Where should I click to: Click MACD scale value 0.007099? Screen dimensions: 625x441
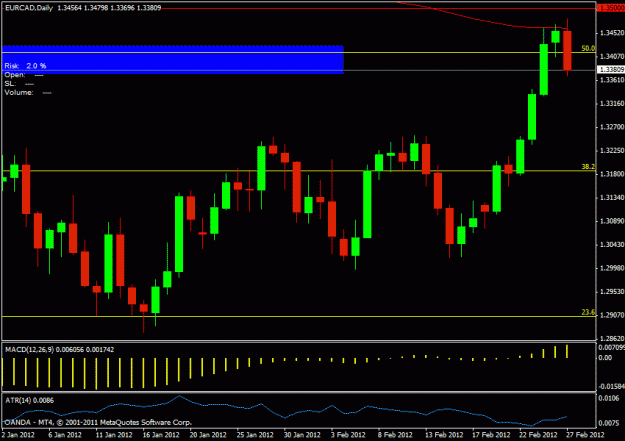pos(611,348)
